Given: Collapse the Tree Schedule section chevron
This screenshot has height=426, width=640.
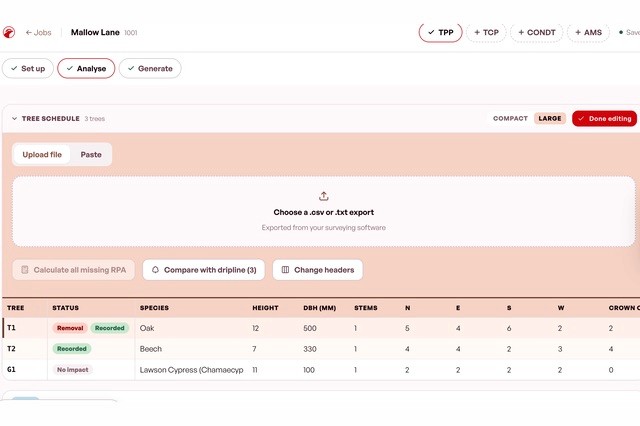Looking at the screenshot, I should 15,118.
